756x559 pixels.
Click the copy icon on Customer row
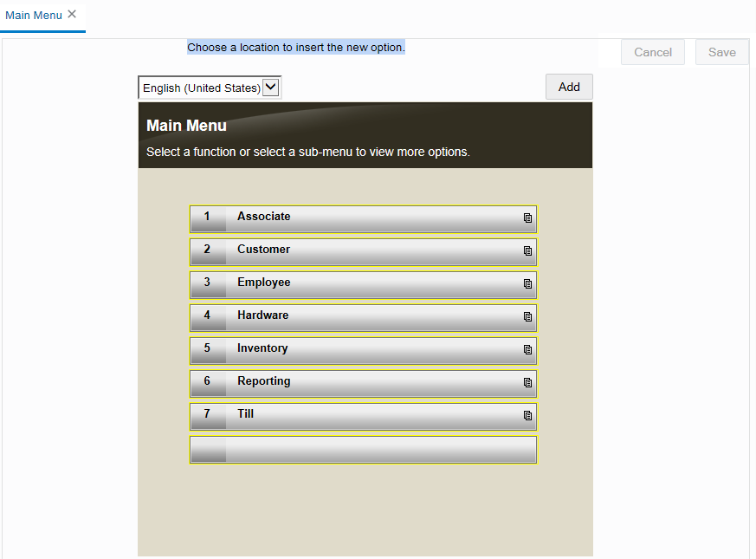coord(527,250)
